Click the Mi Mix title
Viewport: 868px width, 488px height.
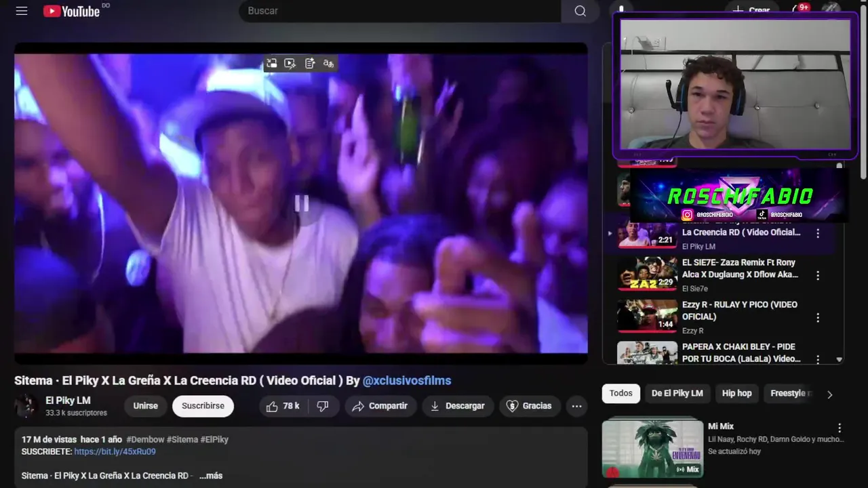pos(721,426)
